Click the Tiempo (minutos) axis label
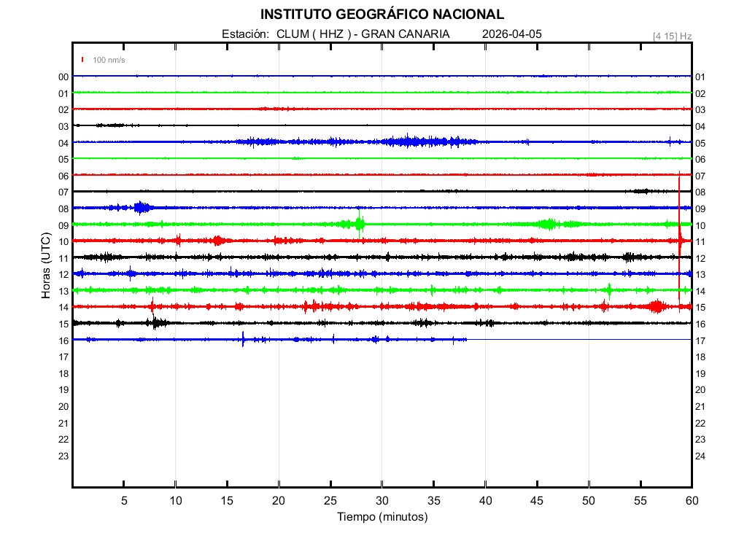The image size is (747, 560). (382, 517)
